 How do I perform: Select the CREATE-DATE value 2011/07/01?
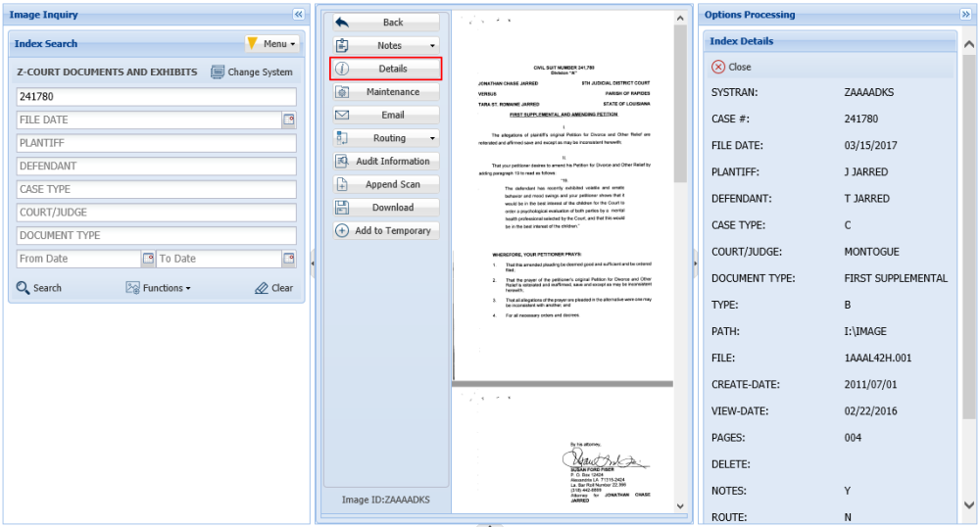click(x=870, y=385)
